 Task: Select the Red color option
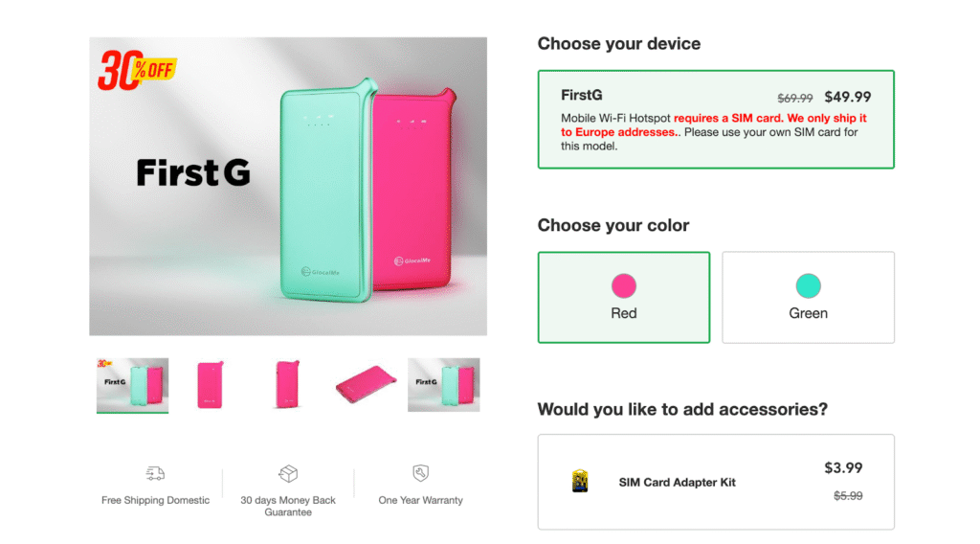[x=624, y=298]
